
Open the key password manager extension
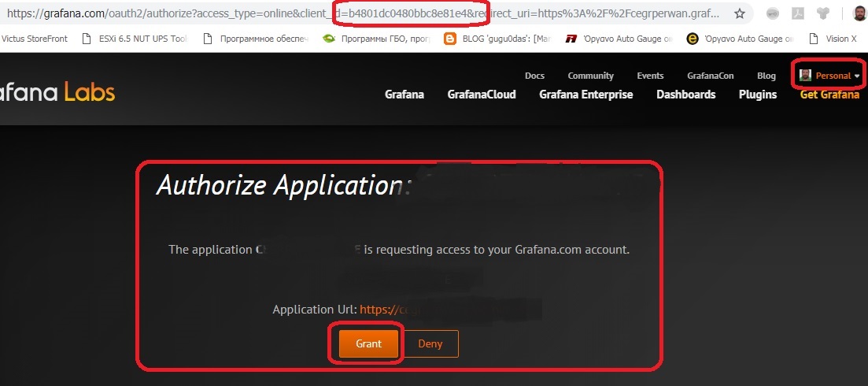(774, 14)
